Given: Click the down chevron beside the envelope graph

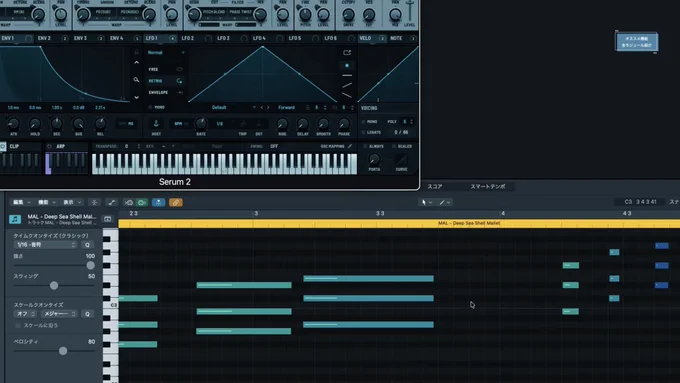Looking at the screenshot, I should (137, 97).
